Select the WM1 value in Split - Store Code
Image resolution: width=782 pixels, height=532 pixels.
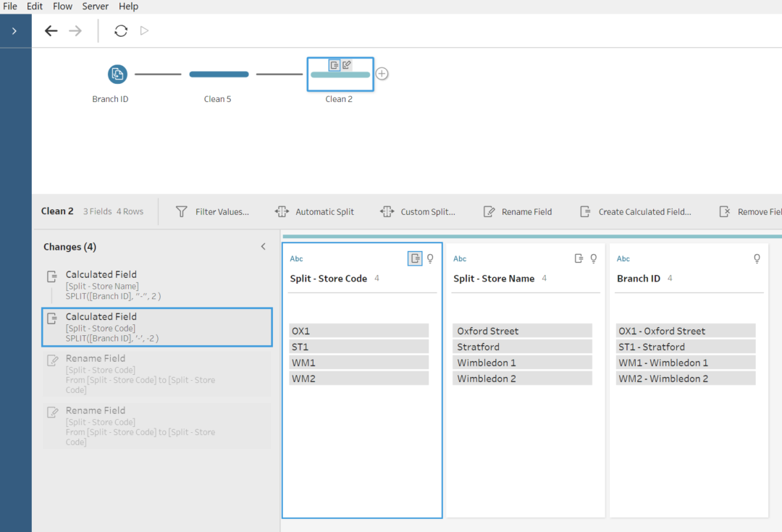[359, 362]
